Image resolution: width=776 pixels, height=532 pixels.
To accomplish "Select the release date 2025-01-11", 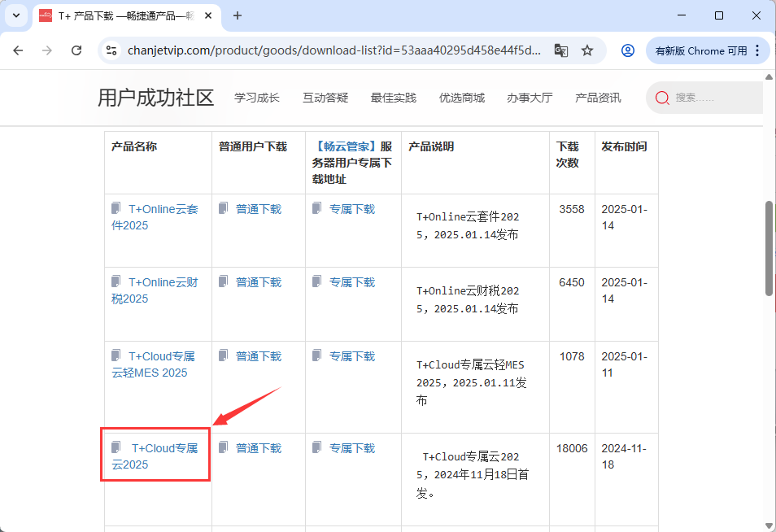I will click(624, 364).
